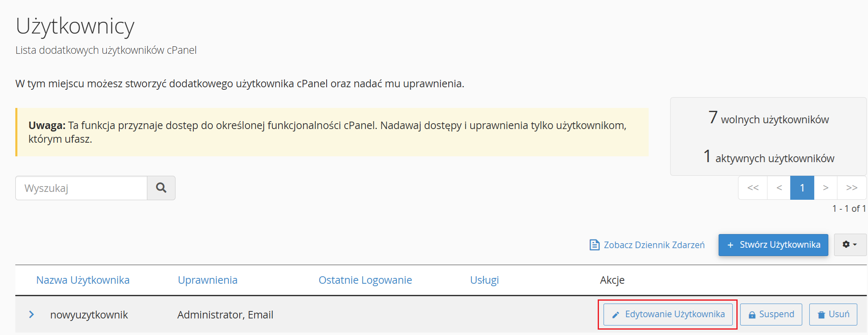Image resolution: width=868 pixels, height=335 pixels.
Task: Go to first page with << button
Action: [x=753, y=188]
